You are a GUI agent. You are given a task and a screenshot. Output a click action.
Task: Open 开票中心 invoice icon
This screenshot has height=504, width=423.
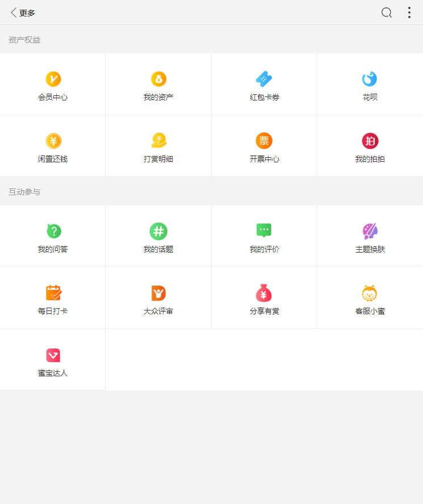264,141
